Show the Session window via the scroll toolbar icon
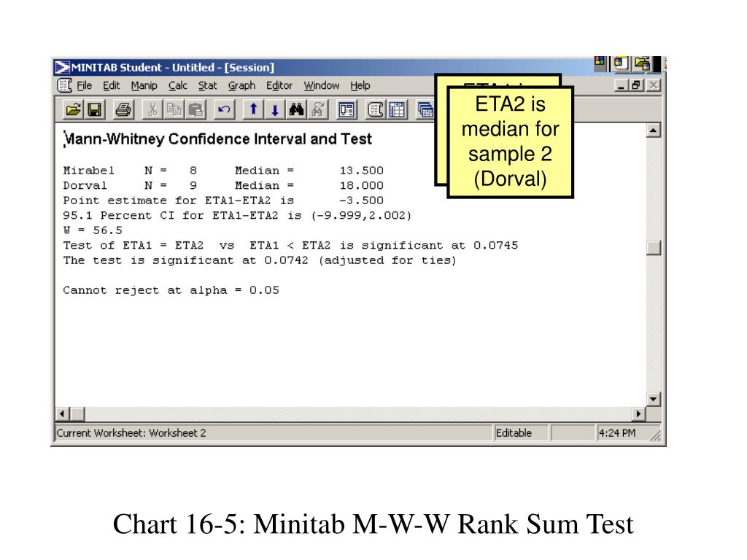Viewport: 747px width, 560px height. [376, 110]
